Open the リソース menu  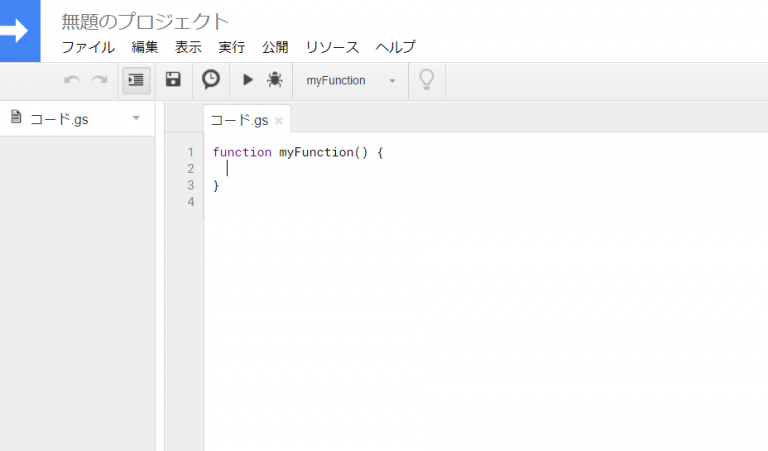tap(333, 47)
